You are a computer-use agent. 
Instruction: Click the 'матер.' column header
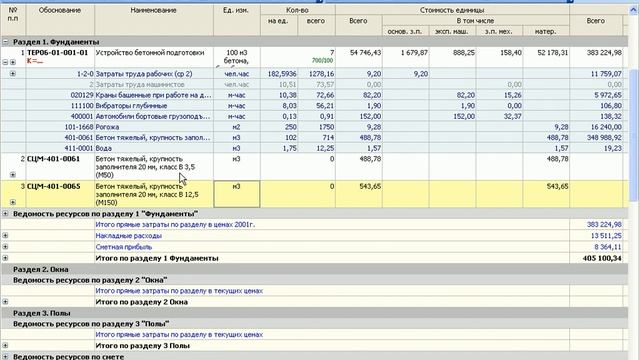click(x=546, y=31)
